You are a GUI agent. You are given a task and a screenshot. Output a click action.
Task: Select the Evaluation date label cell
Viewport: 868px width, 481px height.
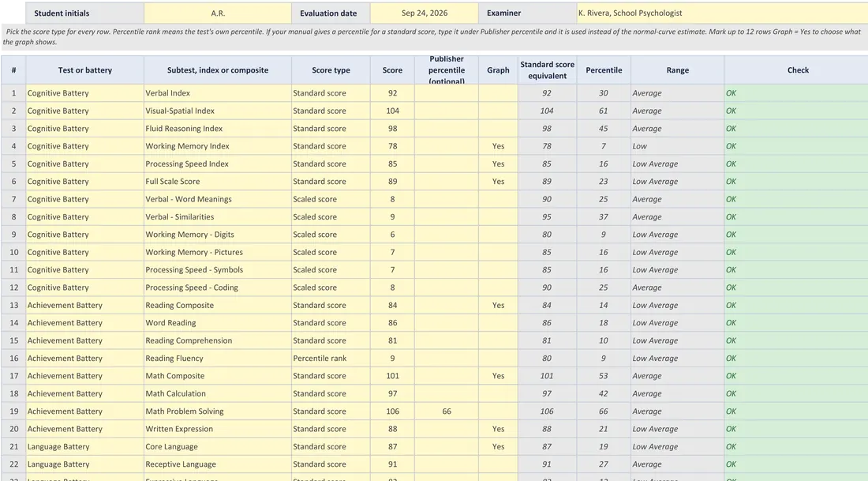[331, 13]
